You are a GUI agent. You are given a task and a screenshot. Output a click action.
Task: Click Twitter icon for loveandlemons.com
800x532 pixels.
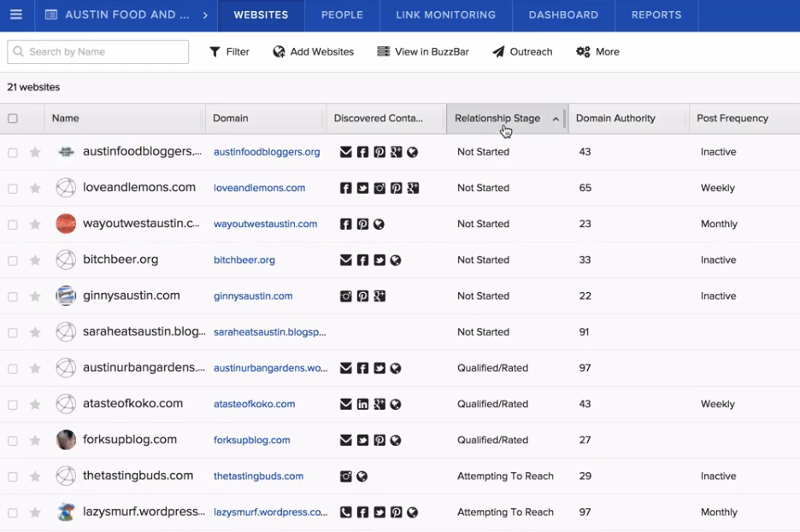tap(362, 188)
